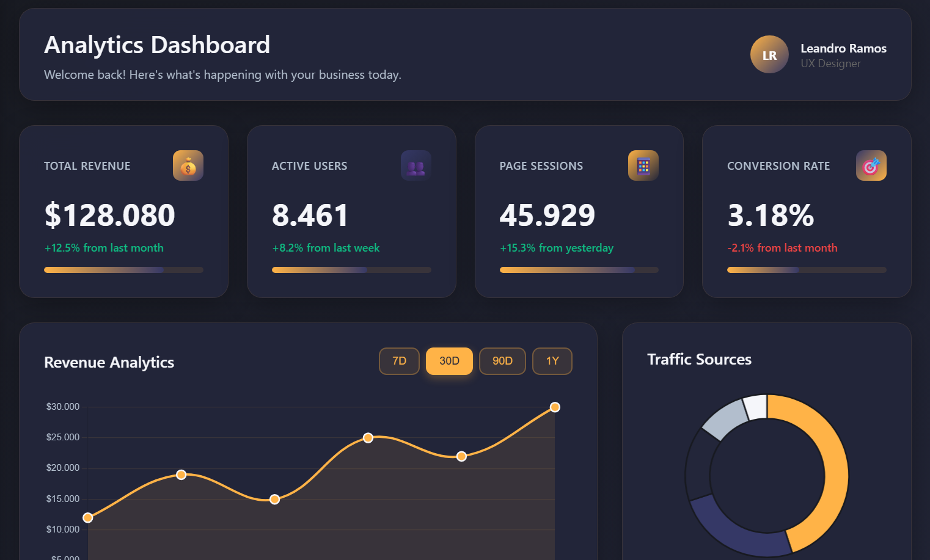Screen dimensions: 930x560
Task: Click the LR avatar in the header
Action: 769,54
